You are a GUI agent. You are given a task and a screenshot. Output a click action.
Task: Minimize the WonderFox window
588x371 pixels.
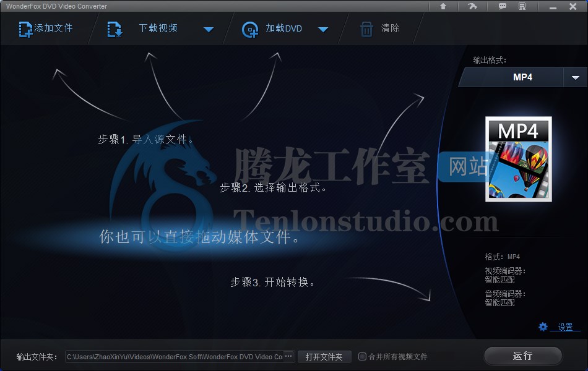pyautogui.click(x=553, y=7)
